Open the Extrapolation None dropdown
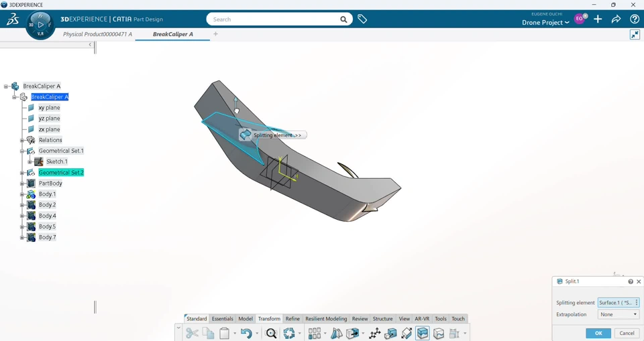 click(x=618, y=314)
